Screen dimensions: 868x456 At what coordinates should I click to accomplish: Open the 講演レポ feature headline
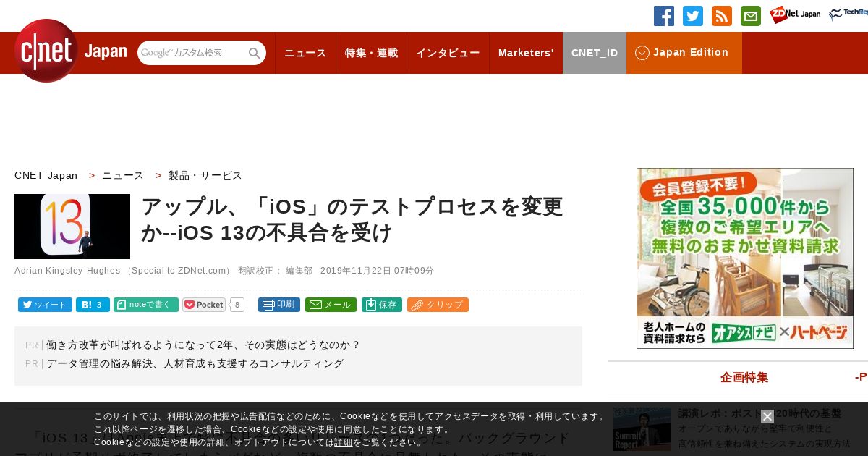click(x=759, y=413)
